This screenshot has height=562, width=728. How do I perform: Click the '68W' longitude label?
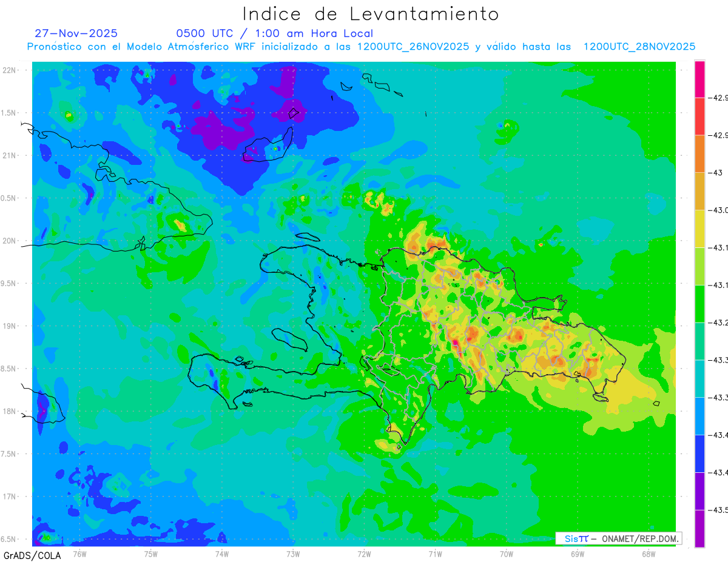[649, 554]
